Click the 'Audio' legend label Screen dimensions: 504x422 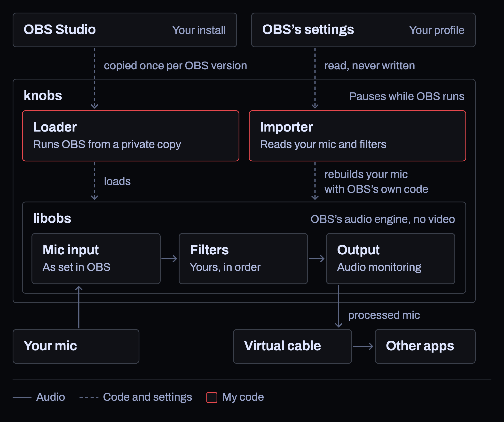[50, 397]
